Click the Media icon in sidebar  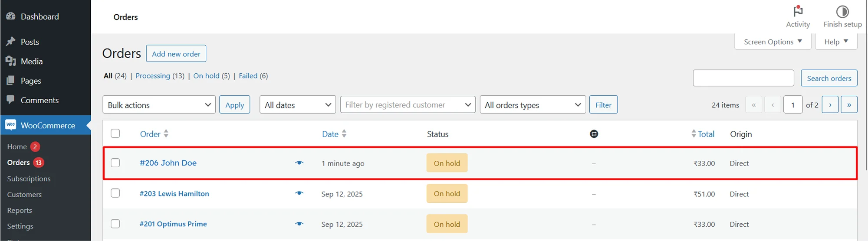pos(11,61)
